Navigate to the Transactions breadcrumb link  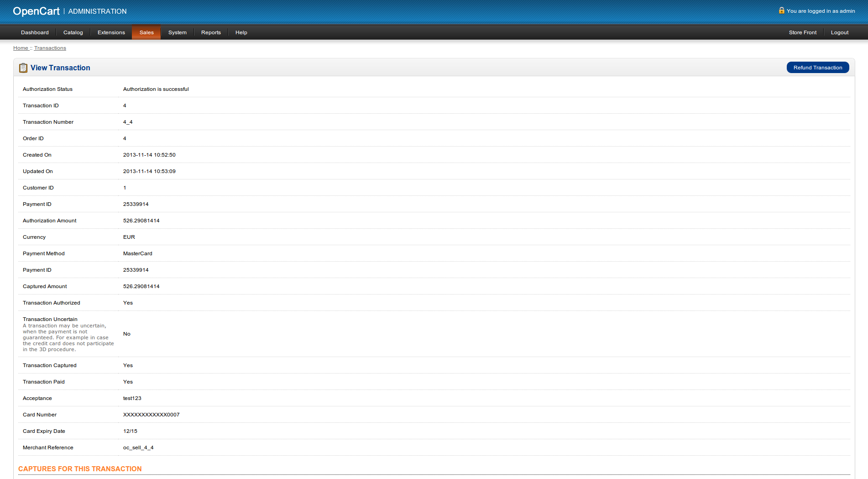[50, 48]
